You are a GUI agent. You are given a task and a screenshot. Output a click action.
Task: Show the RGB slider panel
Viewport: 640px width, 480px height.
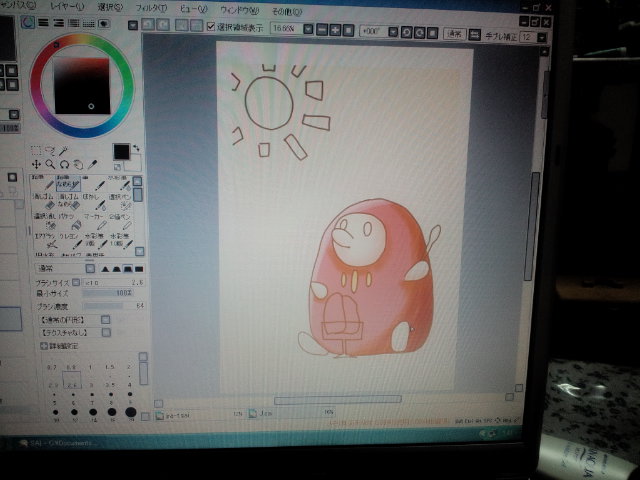[x=43, y=23]
